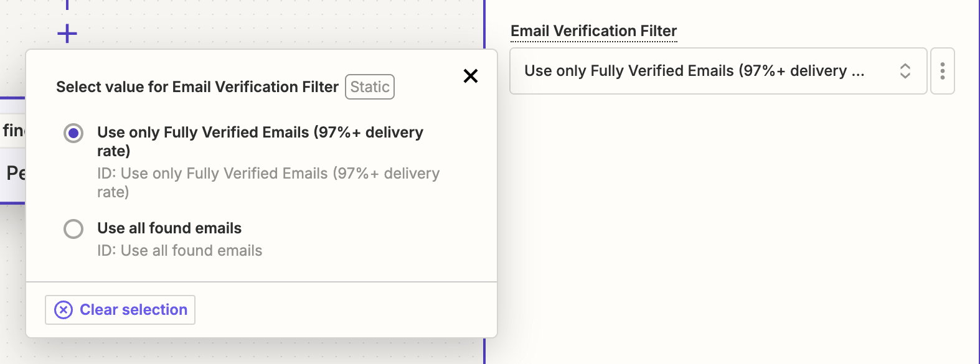The width and height of the screenshot is (980, 364).
Task: Click 'ID: Use all found emails' text
Action: coord(179,251)
